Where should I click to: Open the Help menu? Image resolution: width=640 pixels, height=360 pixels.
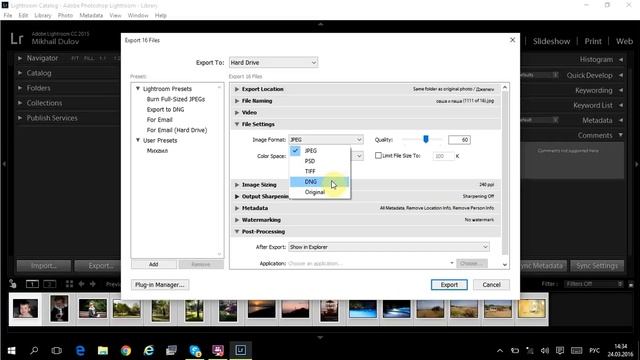pyautogui.click(x=160, y=16)
